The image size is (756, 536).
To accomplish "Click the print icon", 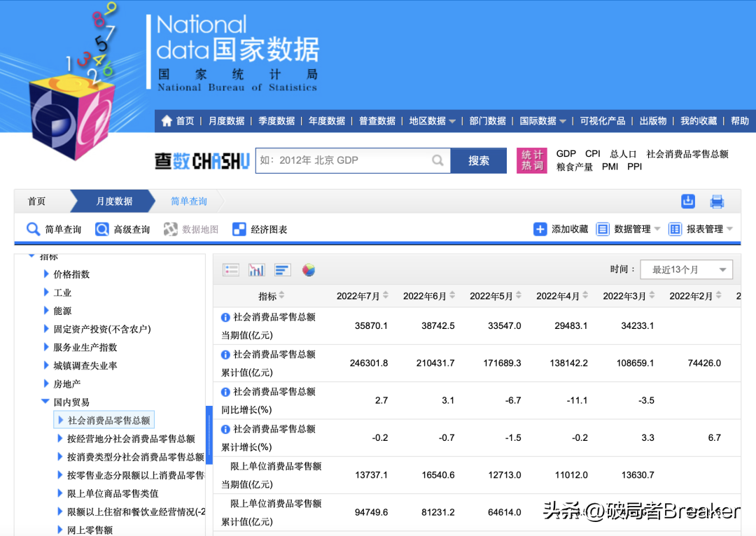I will coord(717,201).
